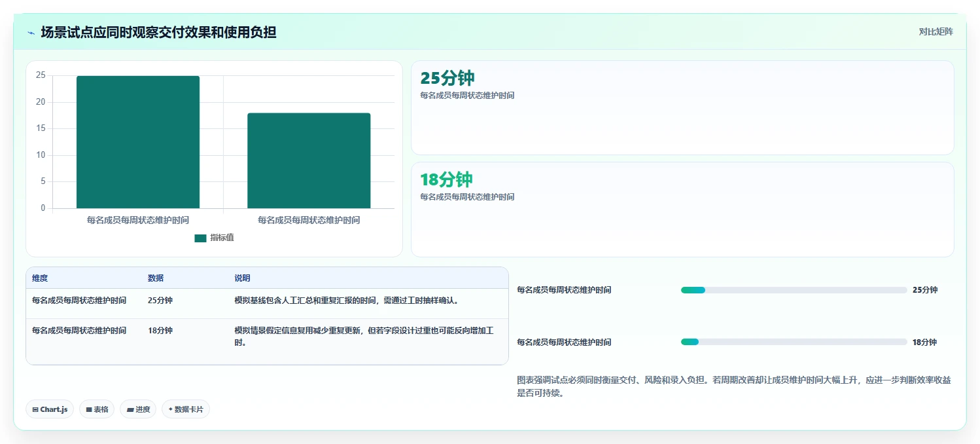Click the 指标值 legend text
Viewport: 980px width, 444px height.
click(222, 238)
